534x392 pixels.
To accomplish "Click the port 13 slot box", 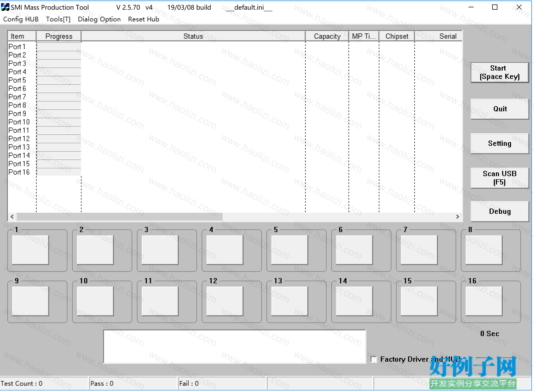I will [289, 301].
